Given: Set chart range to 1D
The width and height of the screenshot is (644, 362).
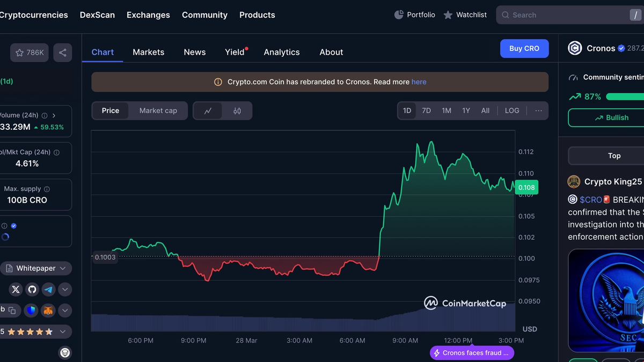Looking at the screenshot, I should 407,110.
